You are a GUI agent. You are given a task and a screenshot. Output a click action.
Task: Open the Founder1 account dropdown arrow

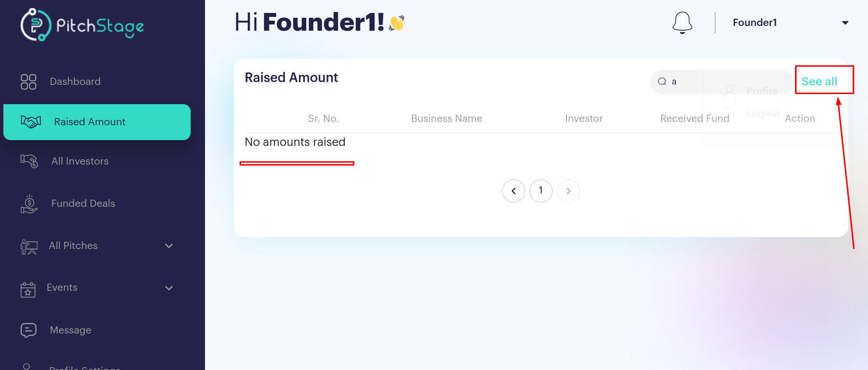tap(845, 23)
